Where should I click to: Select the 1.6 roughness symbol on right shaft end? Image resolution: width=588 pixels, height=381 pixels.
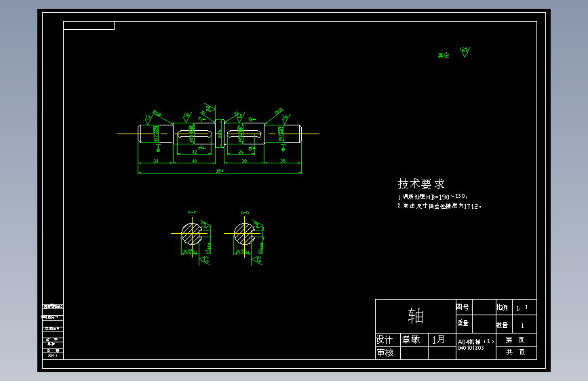click(286, 119)
